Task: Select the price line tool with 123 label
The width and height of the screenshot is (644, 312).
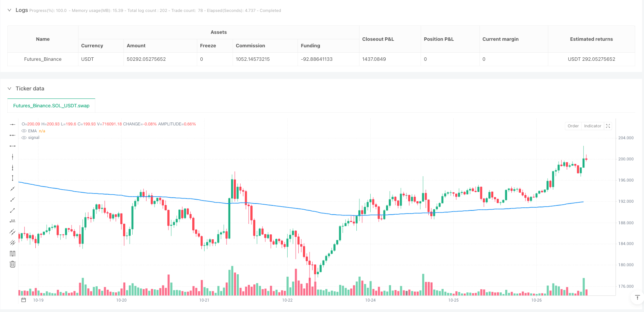Action: point(13,221)
